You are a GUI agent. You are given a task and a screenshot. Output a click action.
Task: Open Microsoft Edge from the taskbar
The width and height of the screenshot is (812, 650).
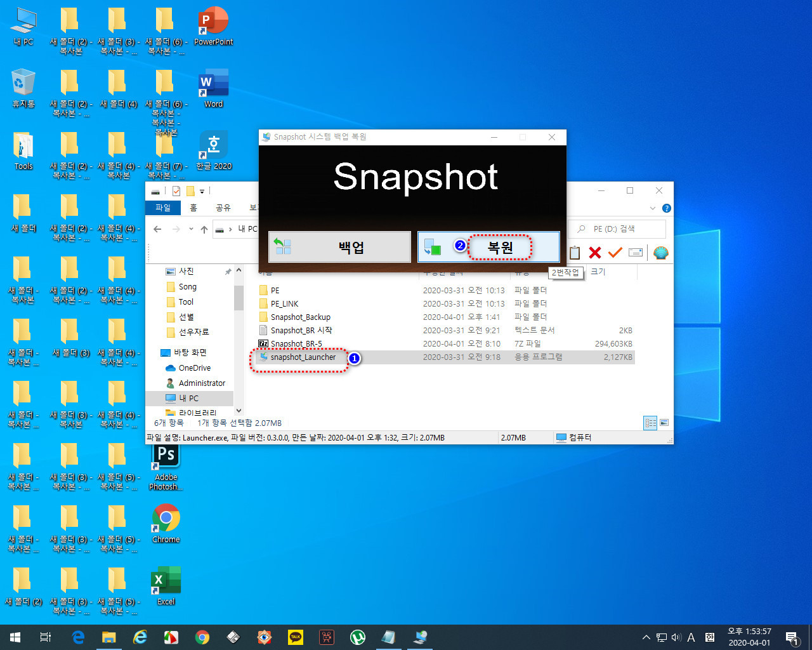[78, 637]
